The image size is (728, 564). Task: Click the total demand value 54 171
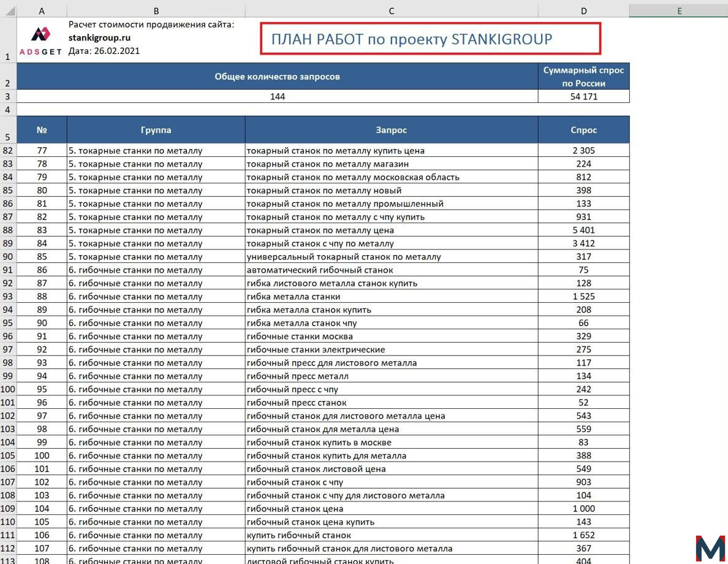click(x=583, y=96)
